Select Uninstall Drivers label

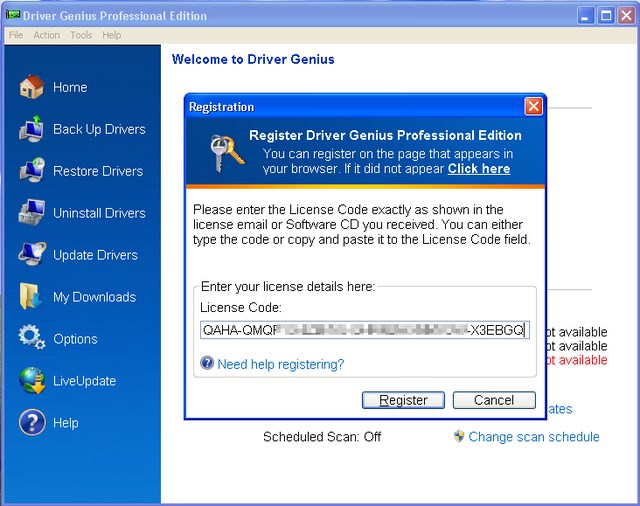tap(99, 213)
